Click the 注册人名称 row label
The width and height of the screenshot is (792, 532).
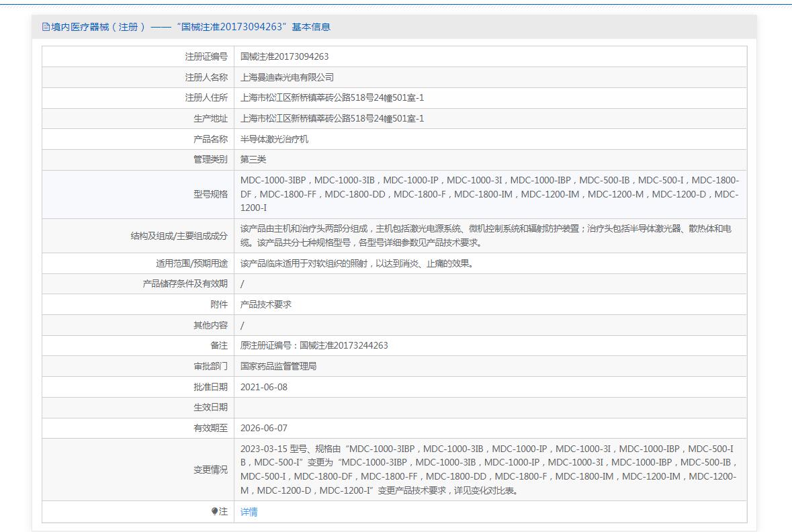pos(206,77)
